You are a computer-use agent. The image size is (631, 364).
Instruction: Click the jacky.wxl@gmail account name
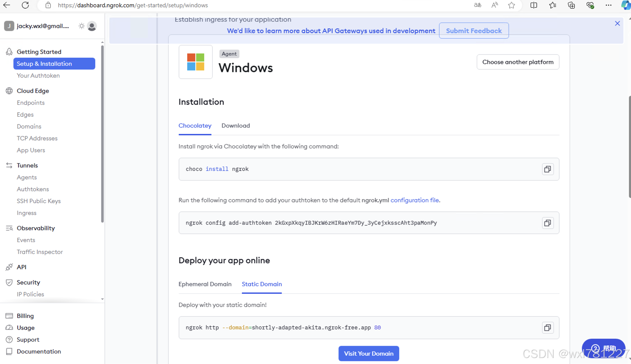click(x=43, y=26)
